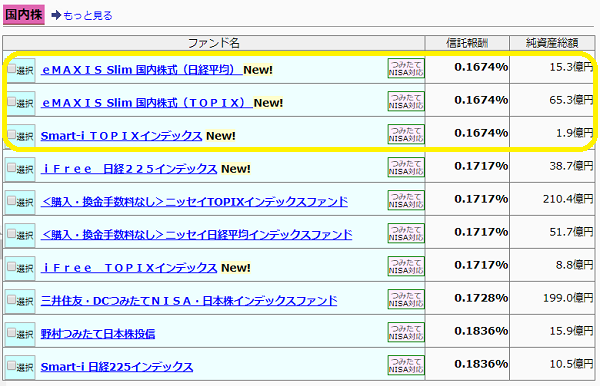Open the Smart-i TOPIXインデックス link
Screen dimensions: 600x386
click(x=121, y=136)
